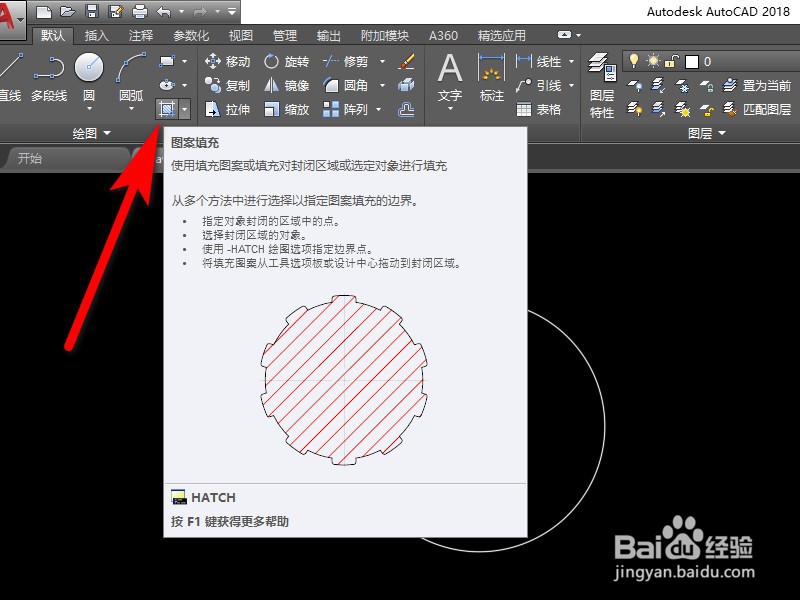Switch to the 默认 ribbon tab

point(53,35)
